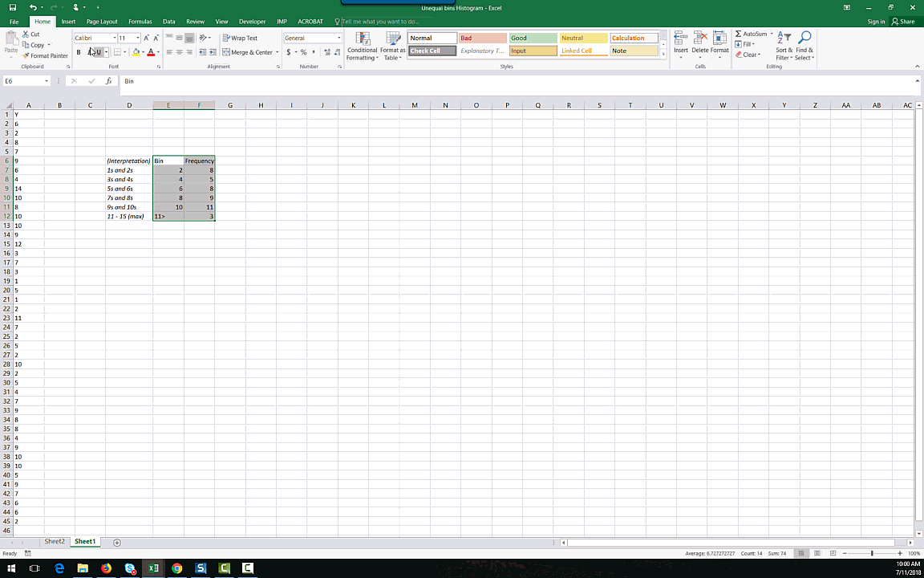Switch to the Formulas tab

pyautogui.click(x=140, y=21)
